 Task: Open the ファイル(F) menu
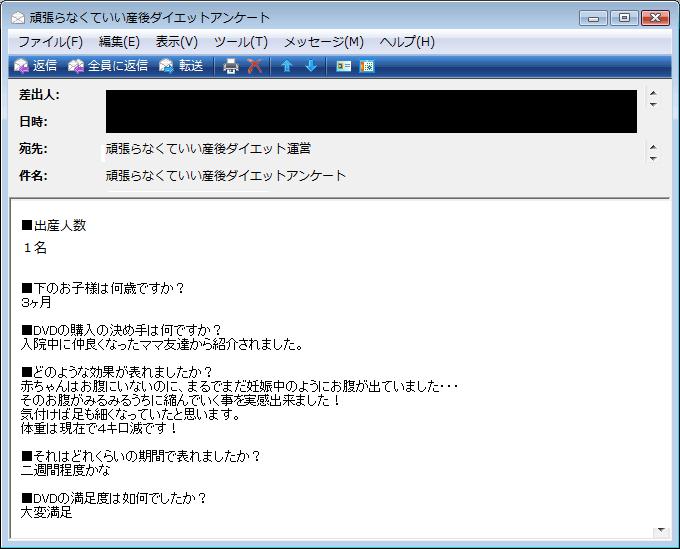click(50, 42)
